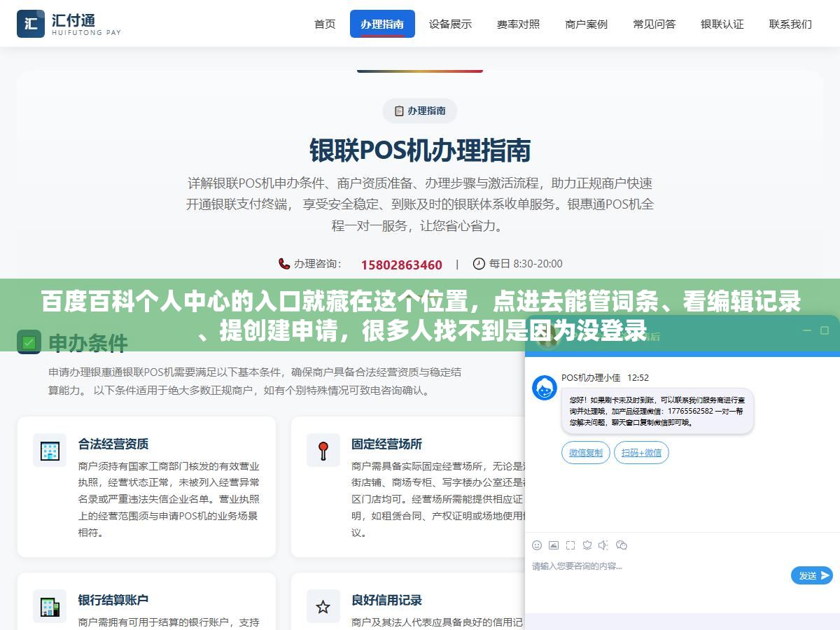Click the 固定经营场所 card title
This screenshot has width=840, height=630.
pos(387,444)
